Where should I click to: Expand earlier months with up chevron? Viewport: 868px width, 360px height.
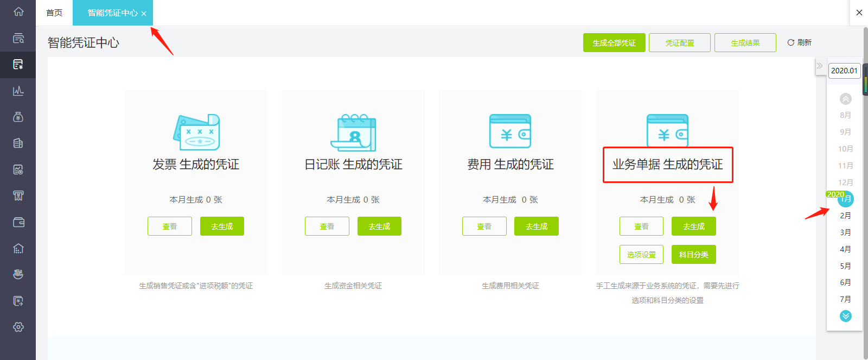[845, 99]
